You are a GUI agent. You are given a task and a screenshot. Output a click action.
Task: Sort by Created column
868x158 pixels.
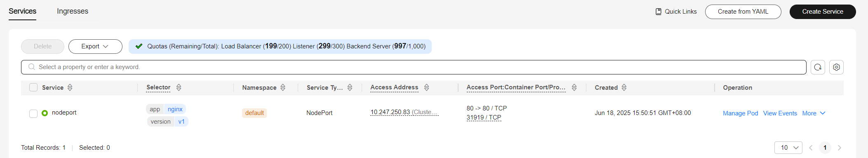coord(624,88)
